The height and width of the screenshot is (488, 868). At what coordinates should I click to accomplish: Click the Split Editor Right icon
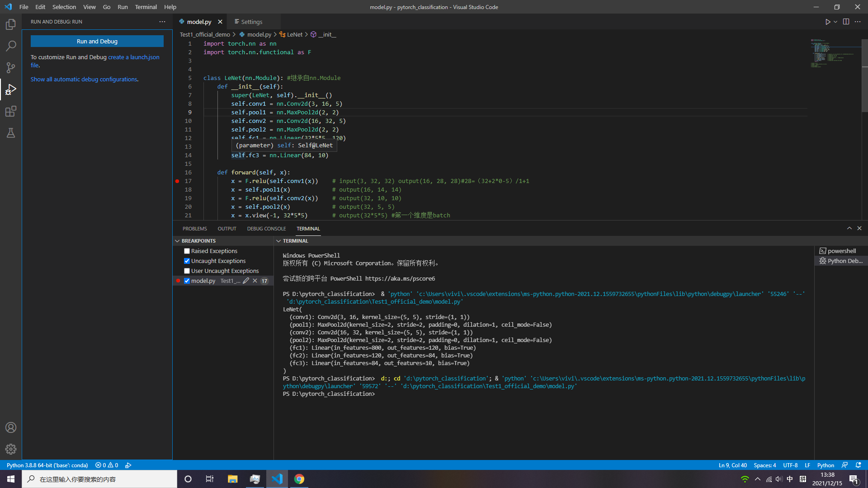[846, 22]
